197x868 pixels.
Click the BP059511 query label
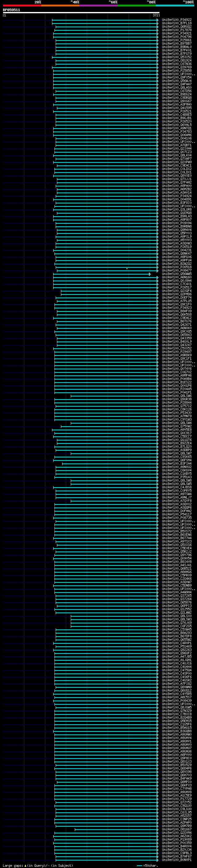(11, 10)
